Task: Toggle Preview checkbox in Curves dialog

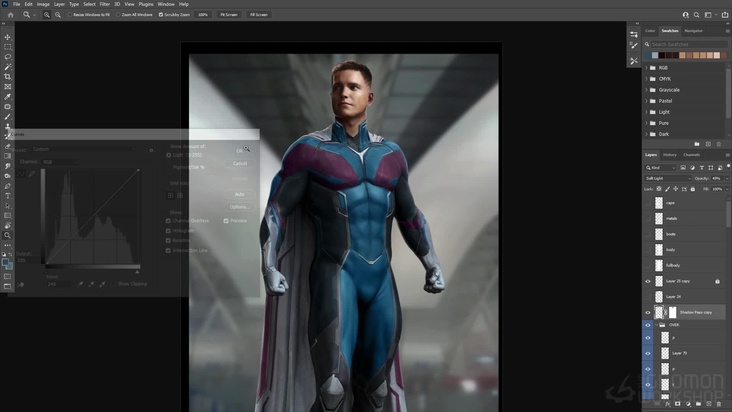Action: [226, 221]
